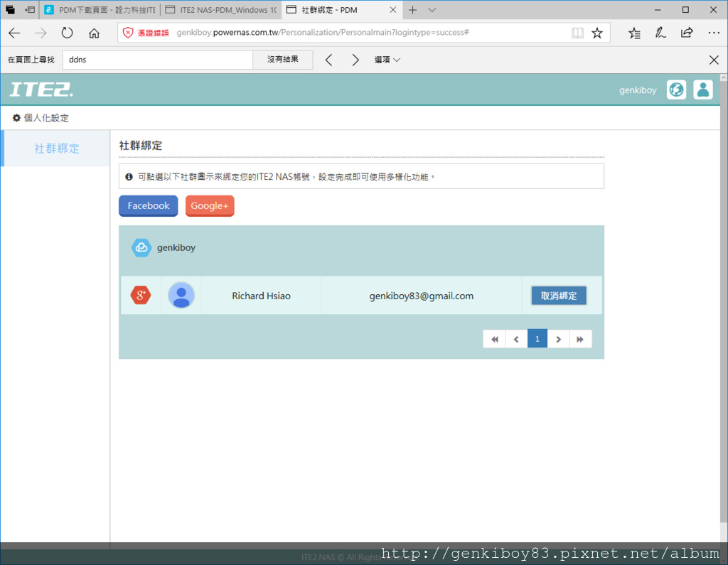Close the find-on-page bar
Screen dimensions: 728x565
(x=714, y=60)
